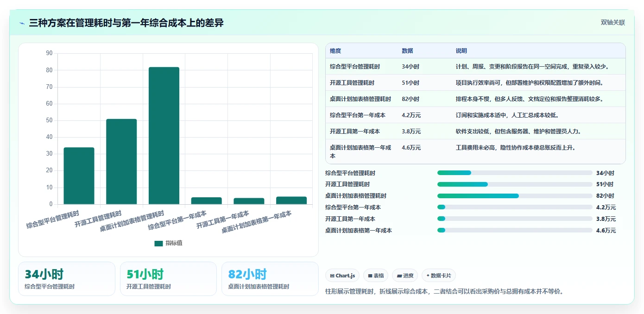Click the 90 value on y-axis
The height and width of the screenshot is (314, 644).
click(x=50, y=53)
